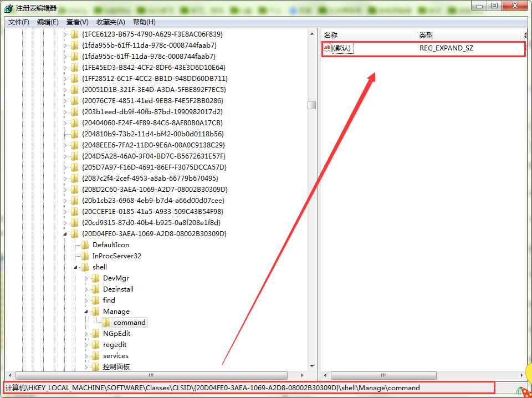Collapse the Manage key node

click(86, 312)
